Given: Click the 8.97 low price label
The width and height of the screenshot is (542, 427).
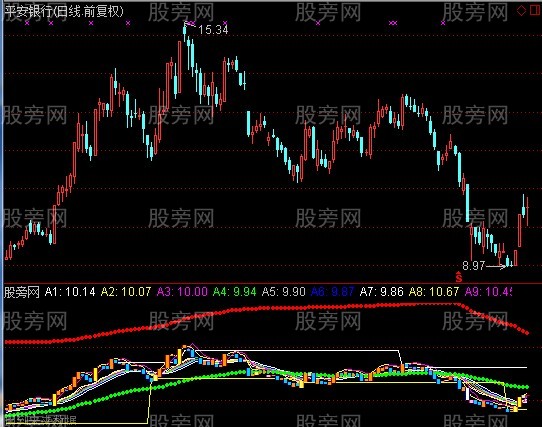Looking at the screenshot, I should (x=474, y=266).
